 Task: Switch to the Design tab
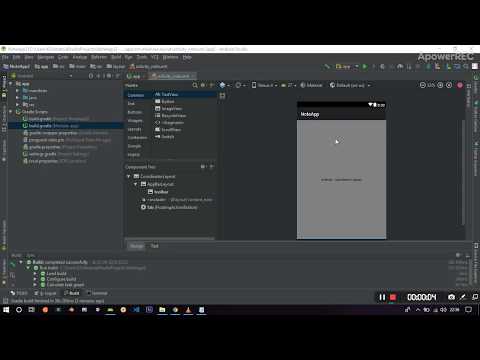pyautogui.click(x=137, y=246)
